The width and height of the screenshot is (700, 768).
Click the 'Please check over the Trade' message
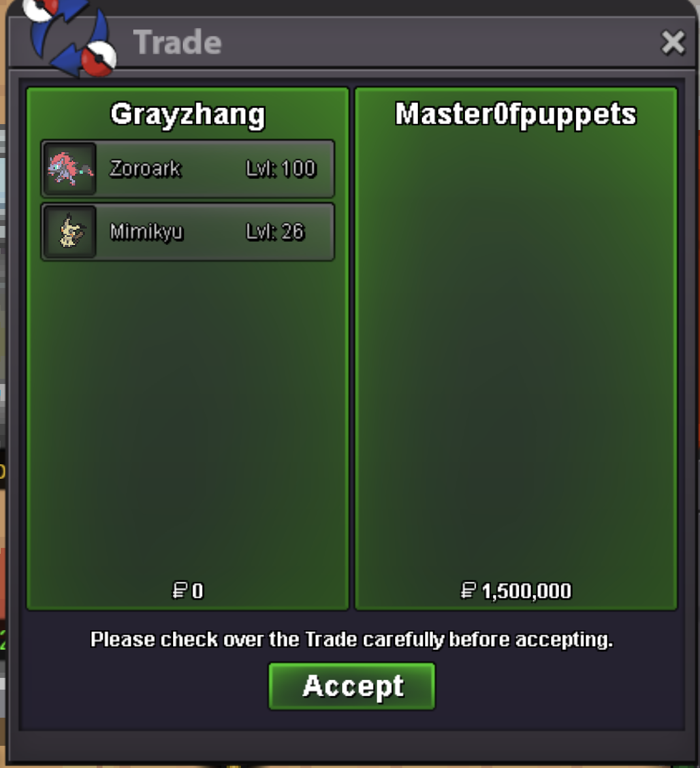352,640
